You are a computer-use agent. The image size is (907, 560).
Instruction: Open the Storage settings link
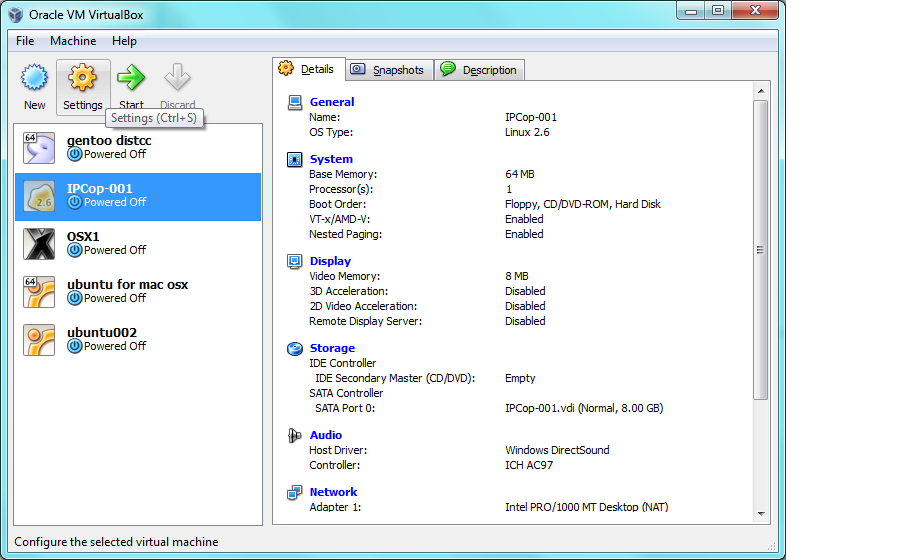(332, 348)
